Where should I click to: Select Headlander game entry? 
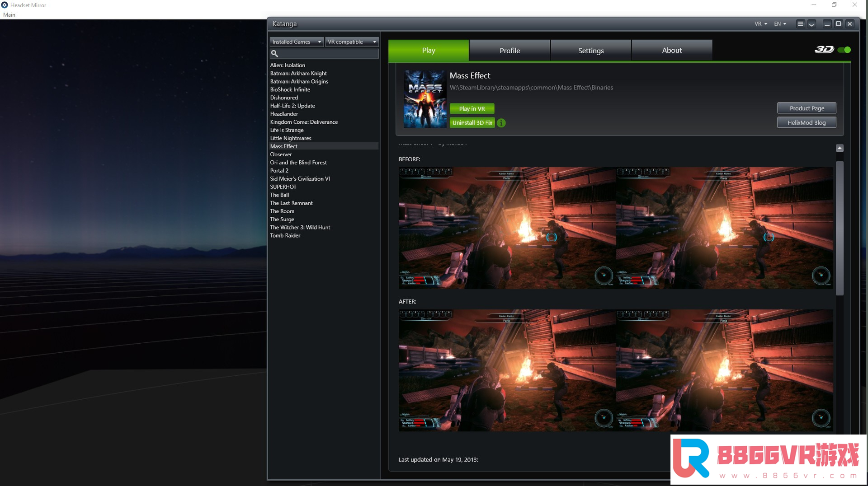[324, 114]
